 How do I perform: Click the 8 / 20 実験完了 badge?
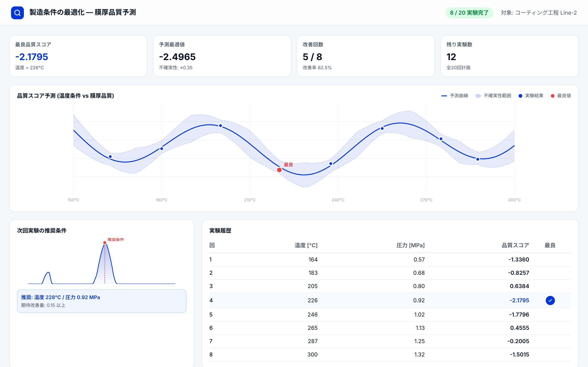469,13
